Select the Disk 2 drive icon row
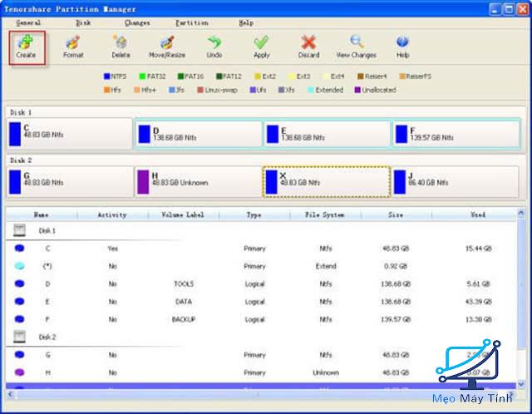The image size is (532, 414). click(x=19, y=337)
